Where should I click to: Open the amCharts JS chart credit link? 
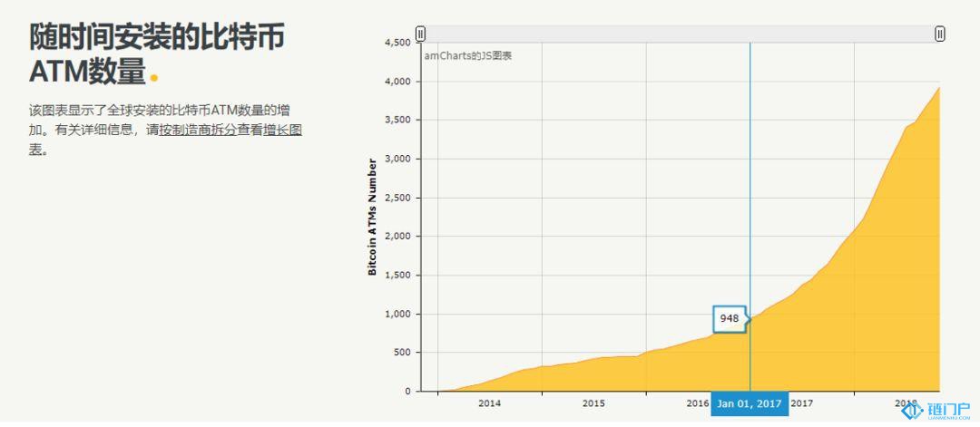tap(468, 56)
